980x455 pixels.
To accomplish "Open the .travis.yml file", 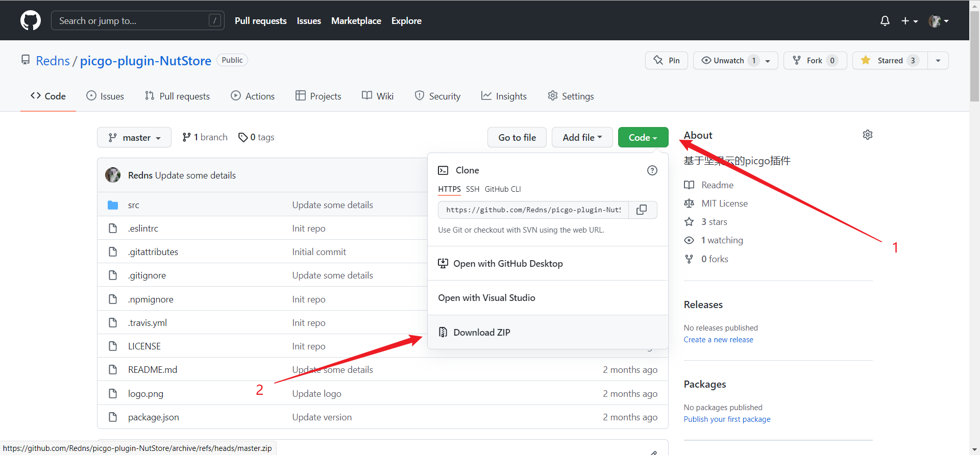I will click(x=147, y=323).
